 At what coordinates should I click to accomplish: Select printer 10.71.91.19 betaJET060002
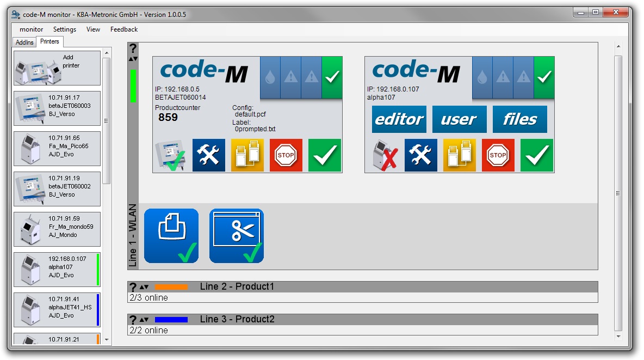pyautogui.click(x=57, y=189)
